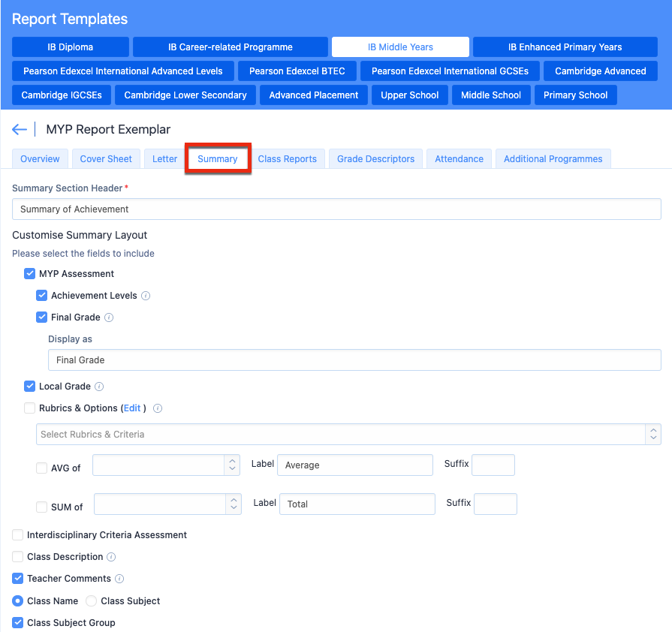Select the Summary tab
The image size is (672, 632).
pyautogui.click(x=218, y=159)
